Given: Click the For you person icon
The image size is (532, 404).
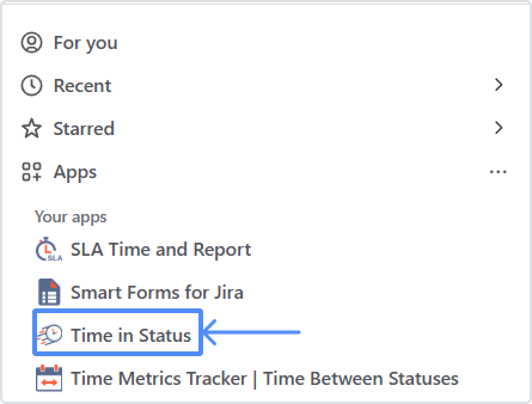Looking at the screenshot, I should pyautogui.click(x=32, y=42).
